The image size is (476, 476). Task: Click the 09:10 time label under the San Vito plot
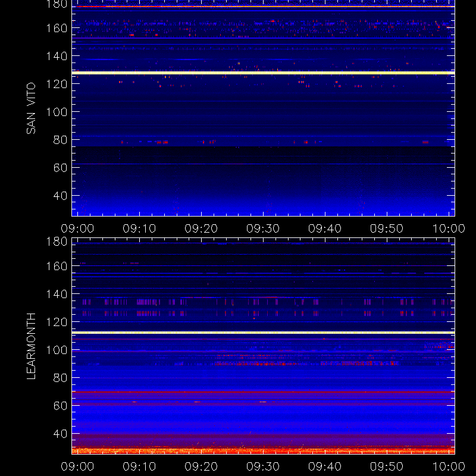point(139,228)
